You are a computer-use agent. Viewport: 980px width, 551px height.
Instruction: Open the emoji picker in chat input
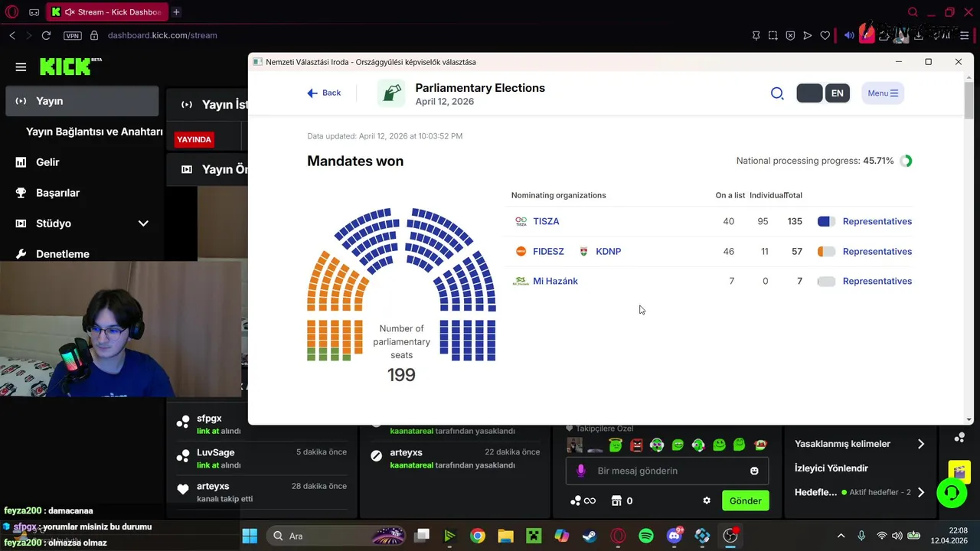click(x=754, y=471)
